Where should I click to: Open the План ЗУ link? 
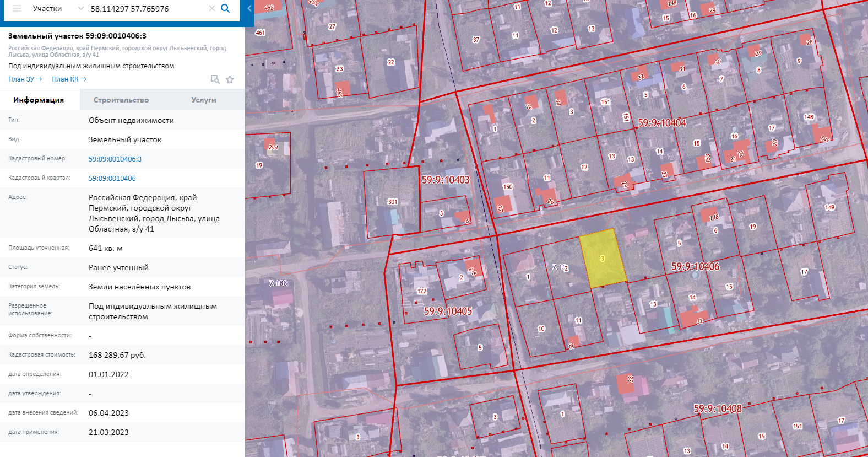pos(25,79)
